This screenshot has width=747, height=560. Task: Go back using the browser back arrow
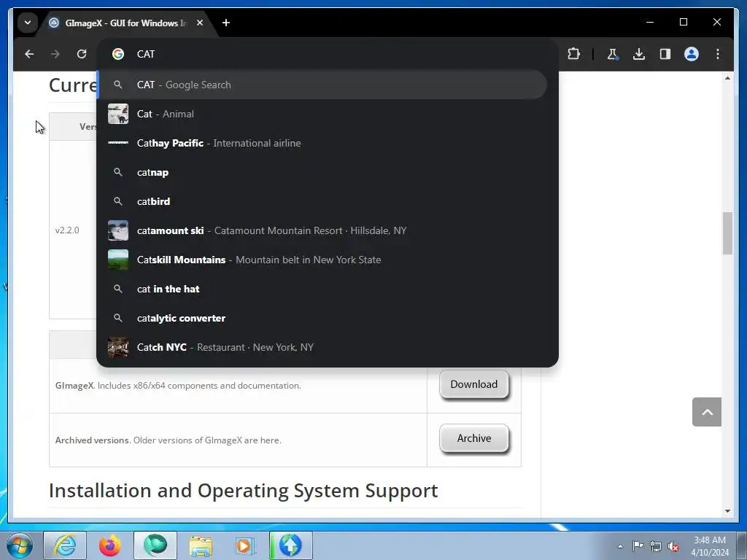(29, 54)
